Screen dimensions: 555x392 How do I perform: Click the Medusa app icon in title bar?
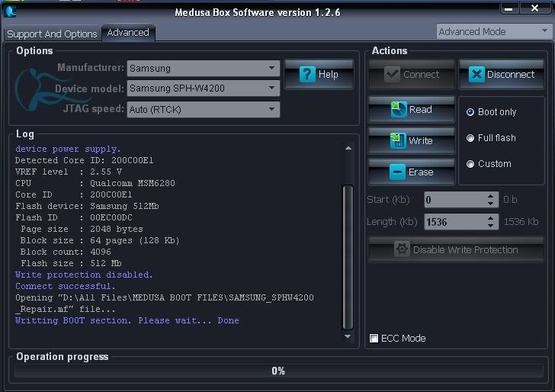click(11, 11)
